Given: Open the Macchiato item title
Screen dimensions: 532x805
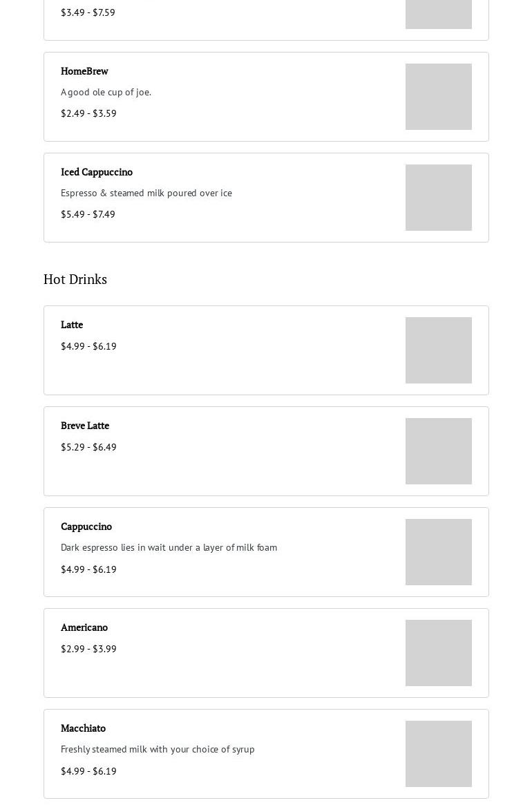Looking at the screenshot, I should 83,728.
